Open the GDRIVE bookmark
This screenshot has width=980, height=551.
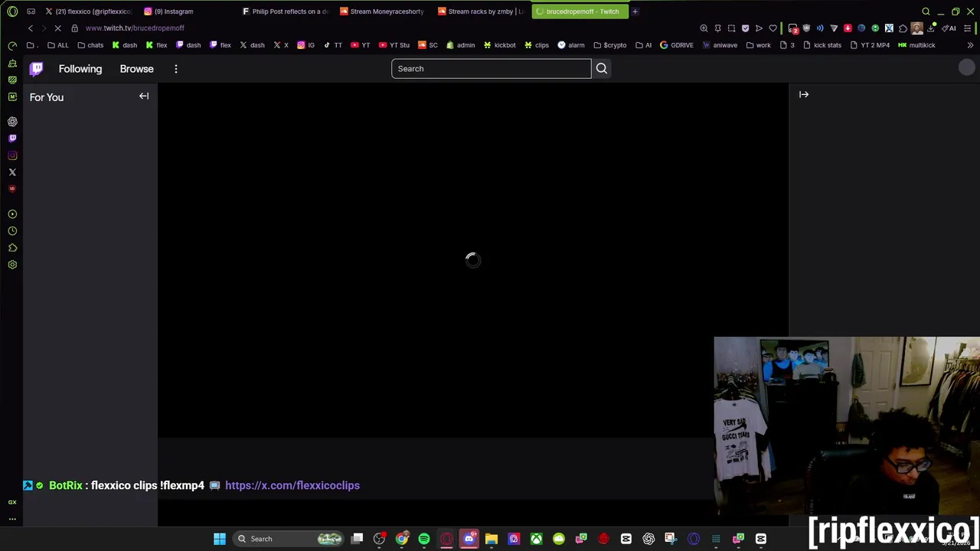676,45
